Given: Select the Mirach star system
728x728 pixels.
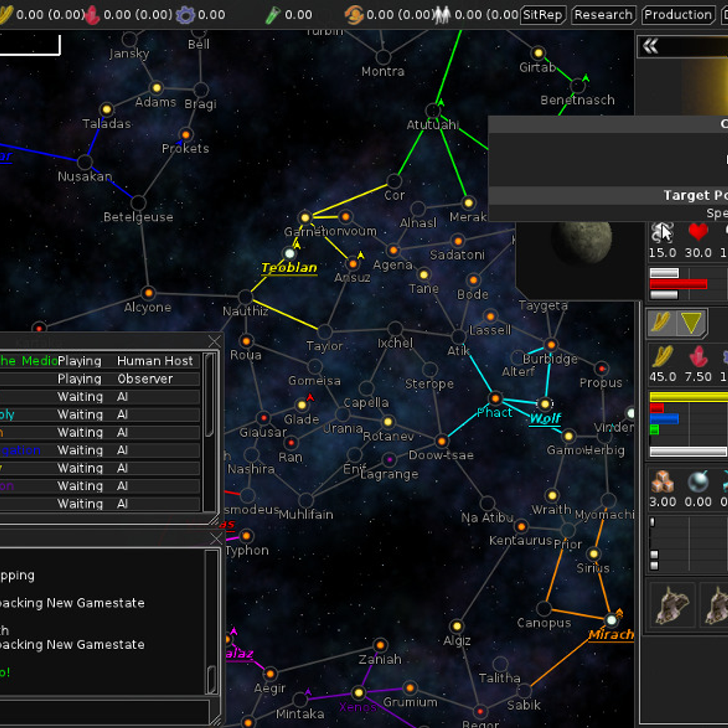Looking at the screenshot, I should (612, 620).
